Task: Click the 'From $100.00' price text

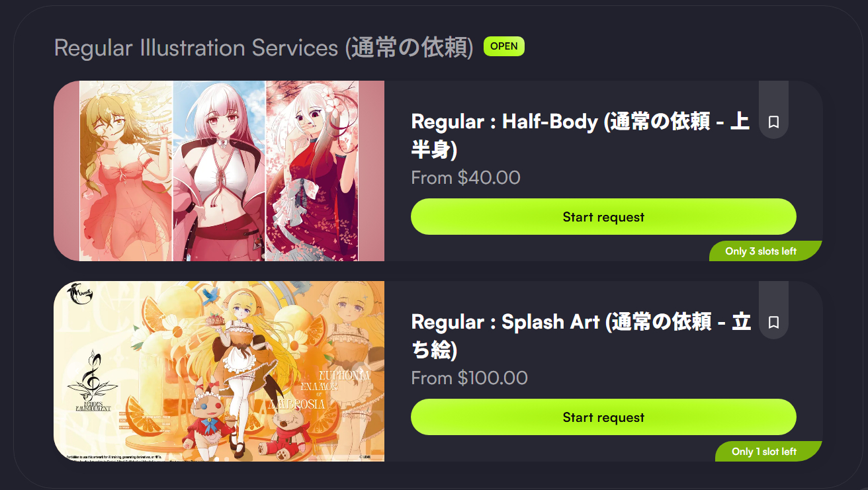Action: coord(469,378)
